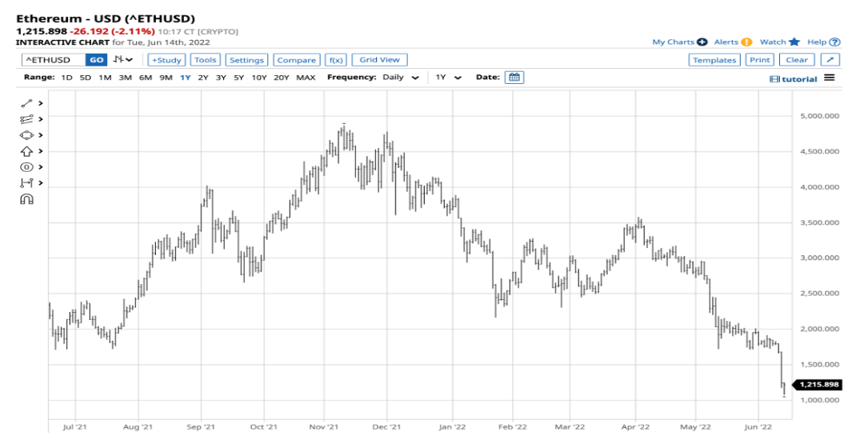The width and height of the screenshot is (868, 444).
Task: Select the measurement tool icon
Action: (x=26, y=183)
